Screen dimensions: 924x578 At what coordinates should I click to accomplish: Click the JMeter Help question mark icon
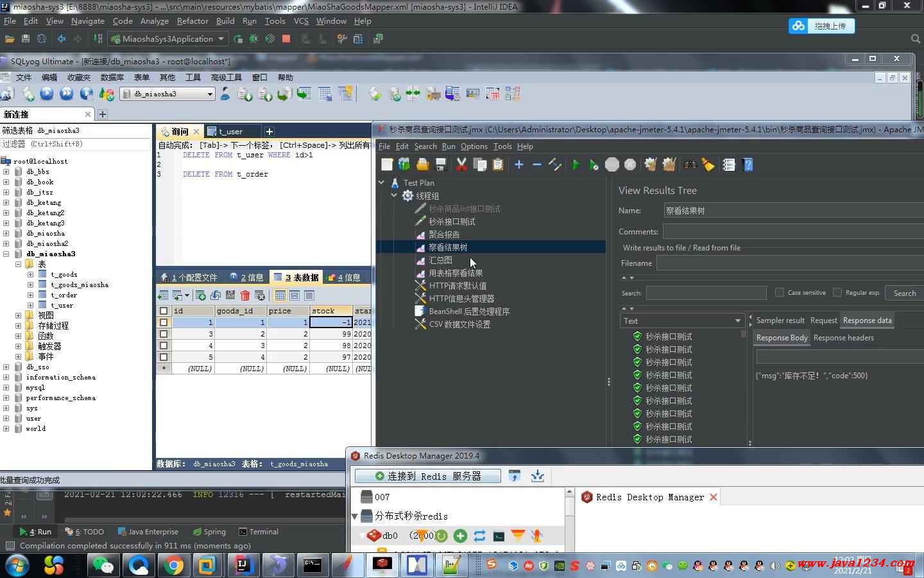click(748, 165)
